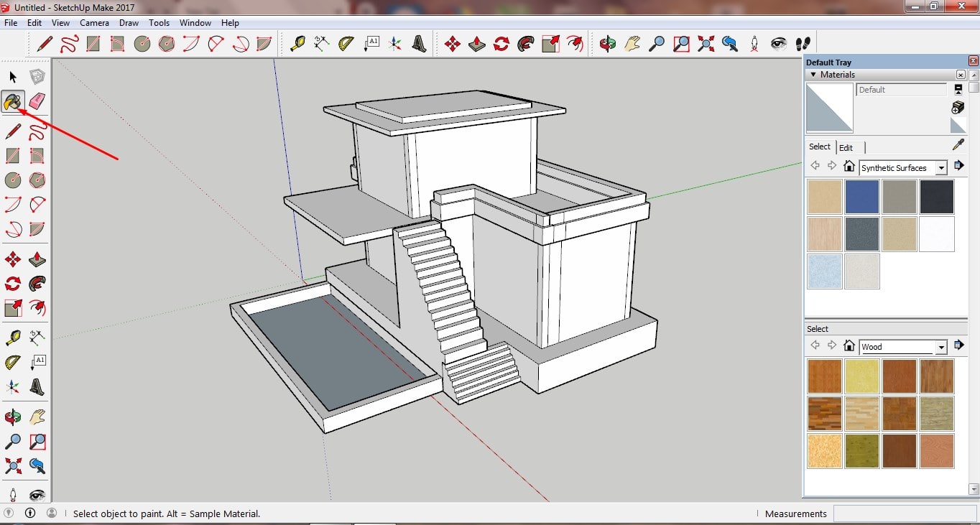
Task: Reset paint material to default swatch icon
Action: click(958, 126)
